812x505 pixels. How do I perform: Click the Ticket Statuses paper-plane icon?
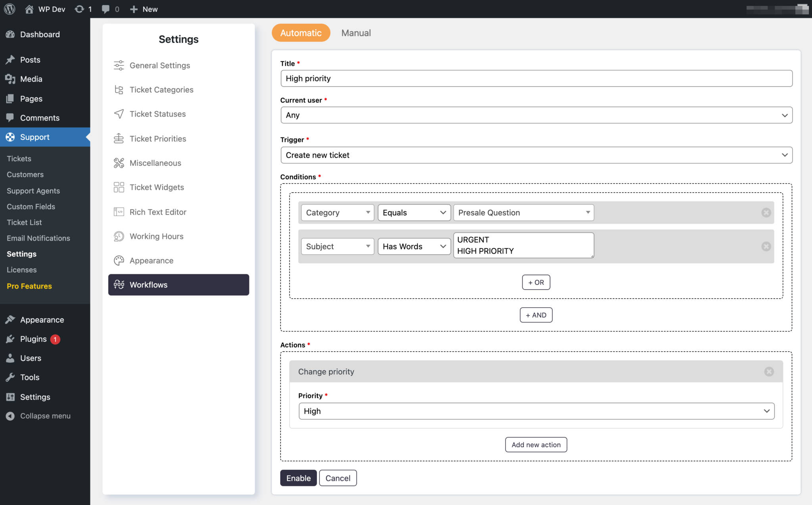click(x=118, y=114)
